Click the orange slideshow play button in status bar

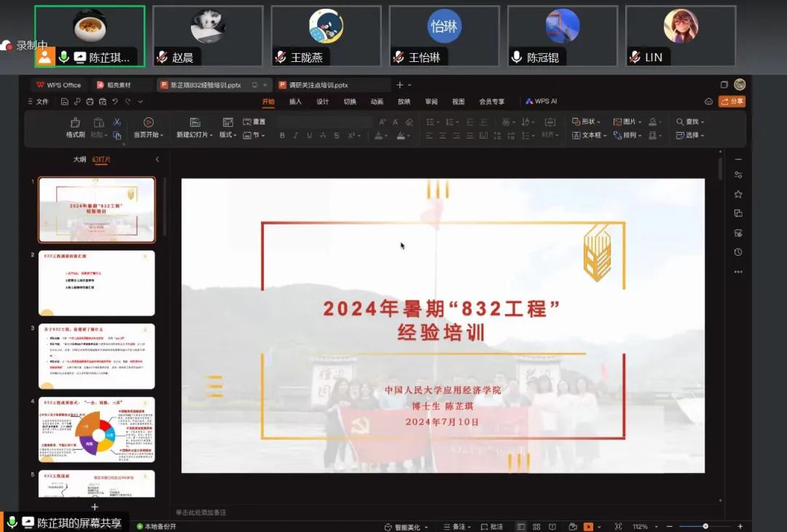point(588,526)
